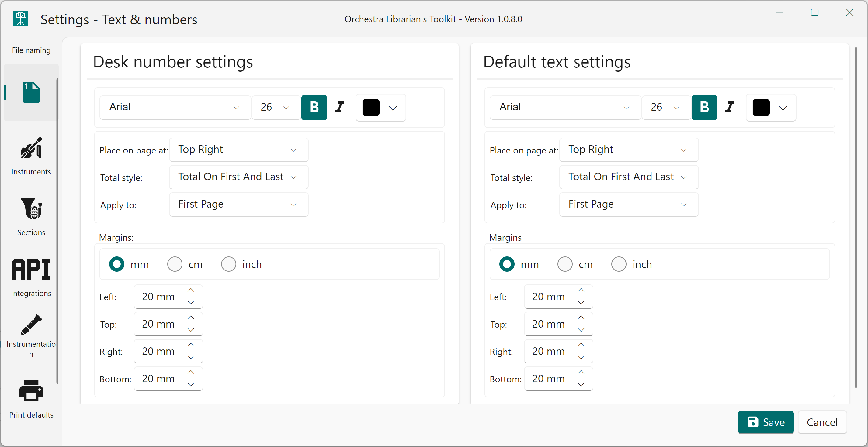
Task: Select the Text & numbers page icon
Action: point(31,92)
